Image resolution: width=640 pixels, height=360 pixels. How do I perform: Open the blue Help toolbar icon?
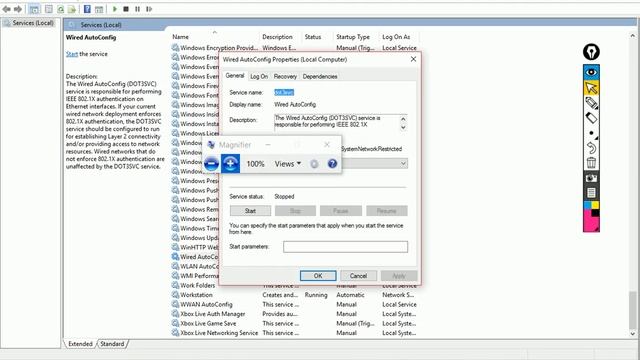click(x=87, y=9)
